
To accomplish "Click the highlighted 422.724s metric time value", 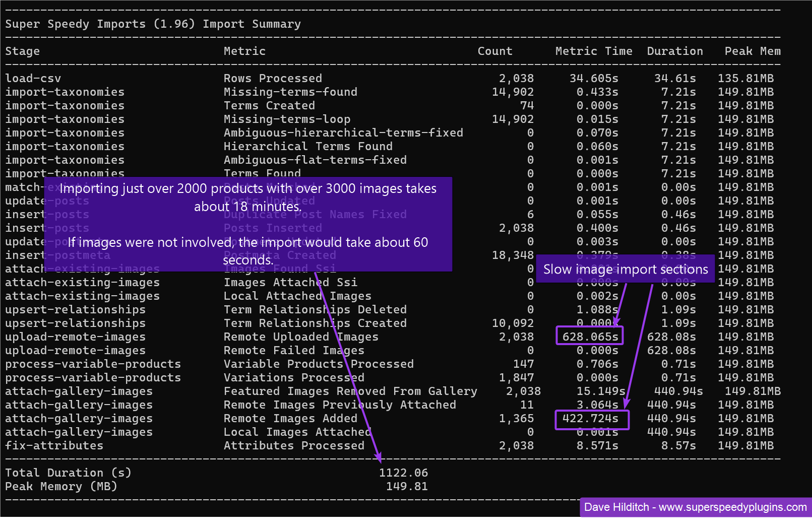I will point(592,419).
